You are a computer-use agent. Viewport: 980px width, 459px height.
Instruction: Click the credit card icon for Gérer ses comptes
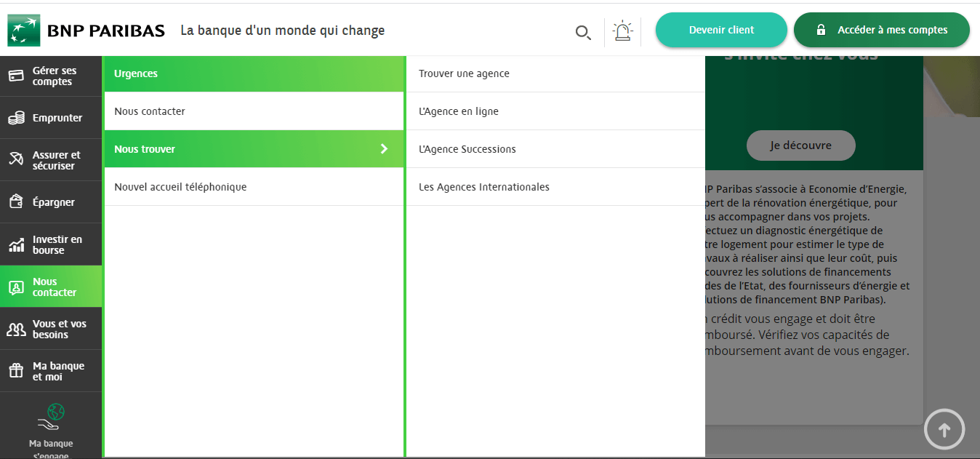[16, 76]
